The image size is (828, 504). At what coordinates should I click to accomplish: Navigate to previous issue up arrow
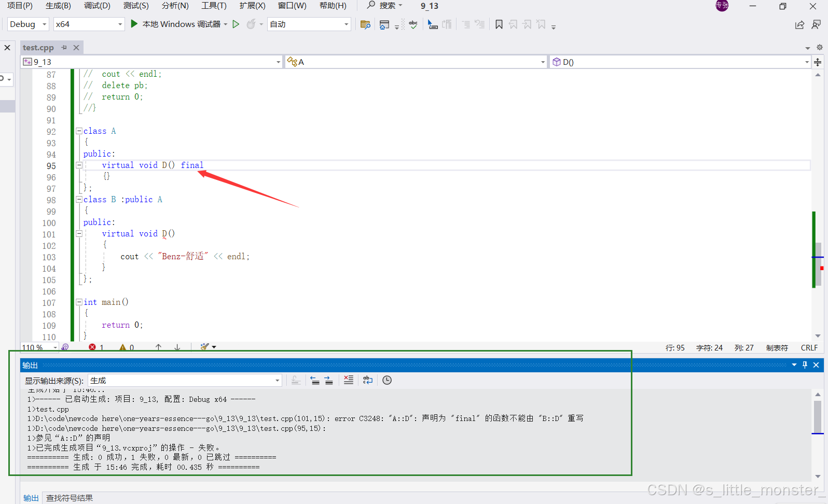pos(158,347)
